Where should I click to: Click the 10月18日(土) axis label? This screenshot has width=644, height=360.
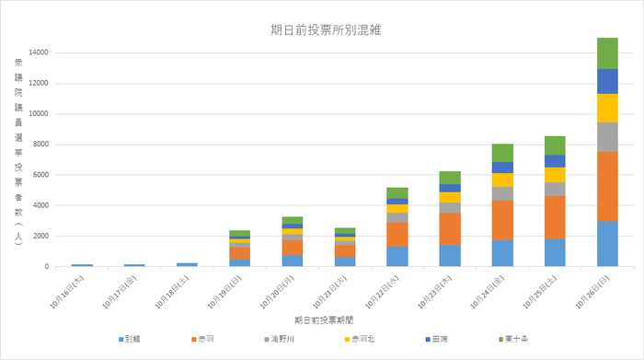tap(172, 292)
